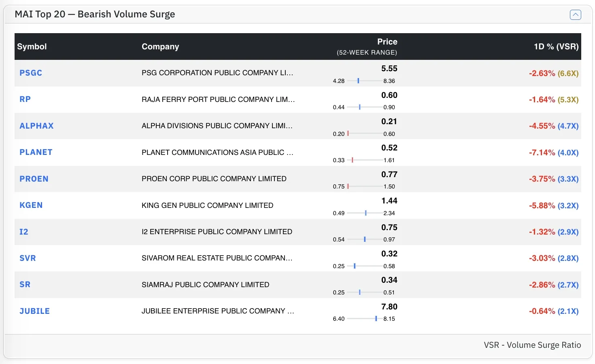Image resolution: width=595 pixels, height=364 pixels.
Task: Open the SR symbol link
Action: [25, 284]
